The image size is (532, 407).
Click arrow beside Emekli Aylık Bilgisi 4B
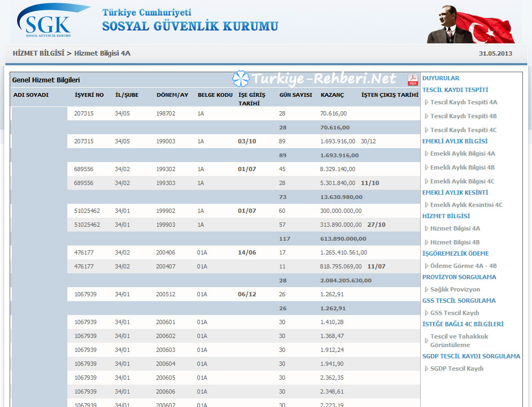click(x=426, y=167)
